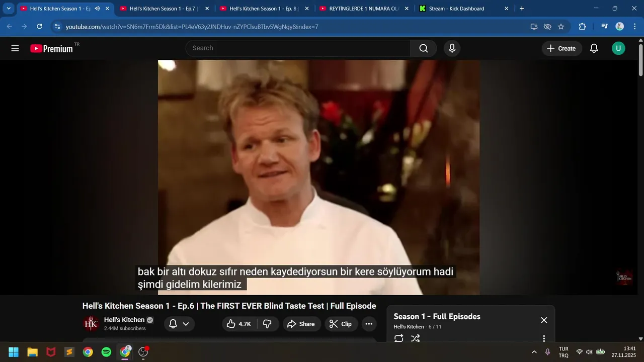
Task: Open Google Chrome from taskbar
Action: tap(88, 352)
